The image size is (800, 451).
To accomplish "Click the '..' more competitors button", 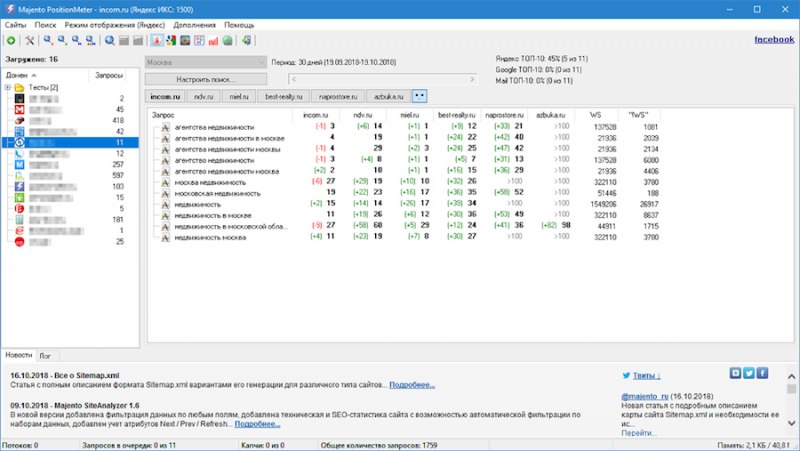I will 419,96.
